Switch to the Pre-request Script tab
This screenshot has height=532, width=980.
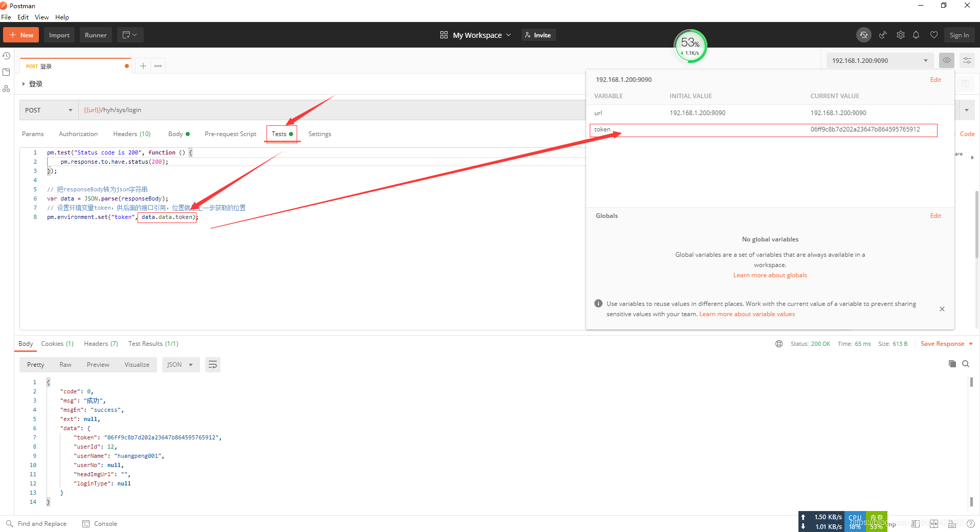pyautogui.click(x=231, y=134)
